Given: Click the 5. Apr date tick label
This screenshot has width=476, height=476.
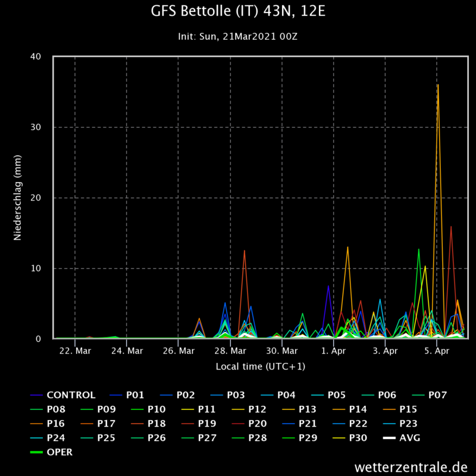Looking at the screenshot, I should (x=437, y=351).
